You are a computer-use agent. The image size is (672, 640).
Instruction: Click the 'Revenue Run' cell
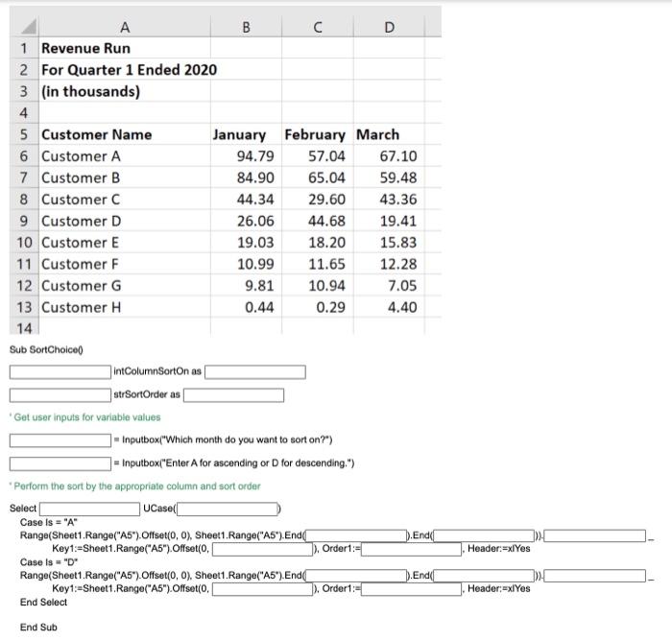(x=125, y=48)
